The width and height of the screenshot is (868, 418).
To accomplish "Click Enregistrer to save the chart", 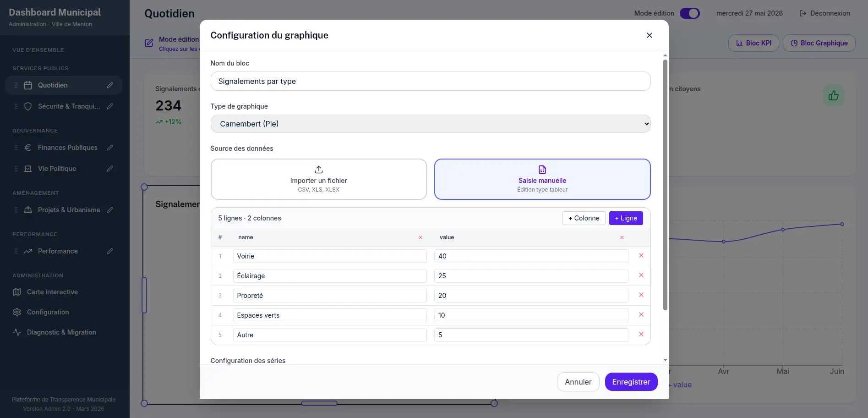I will 631,382.
